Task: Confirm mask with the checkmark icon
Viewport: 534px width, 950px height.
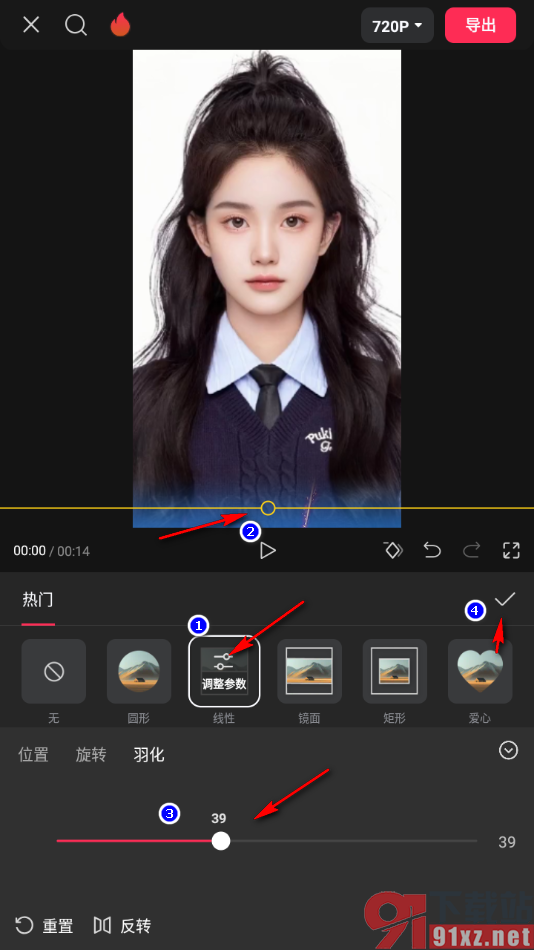Action: click(504, 599)
